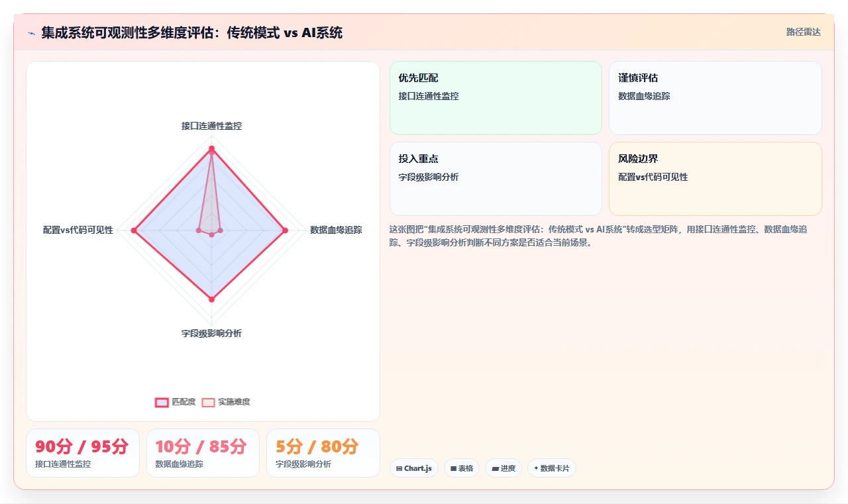Screen dimensions: 848x504
Task: Click the radar point nearest 数据血缘追踪
Action: click(286, 230)
